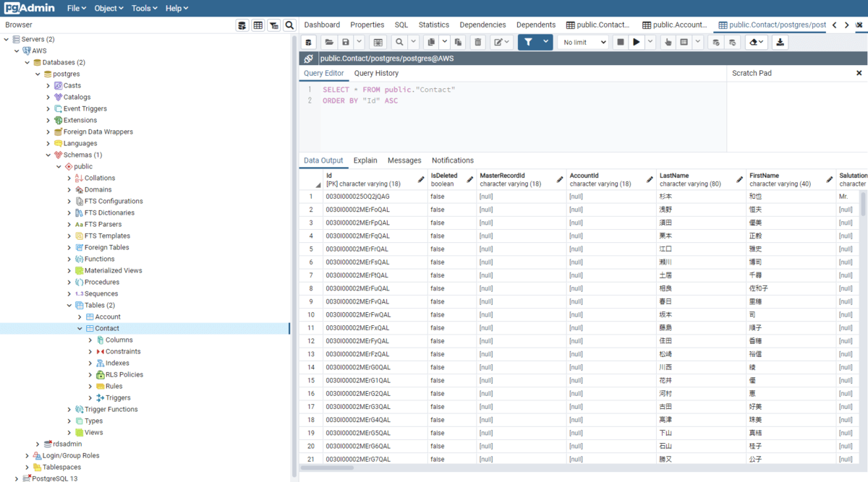Open the Query Tool icon in Browser panel
The width and height of the screenshot is (868, 482).
pyautogui.click(x=242, y=25)
